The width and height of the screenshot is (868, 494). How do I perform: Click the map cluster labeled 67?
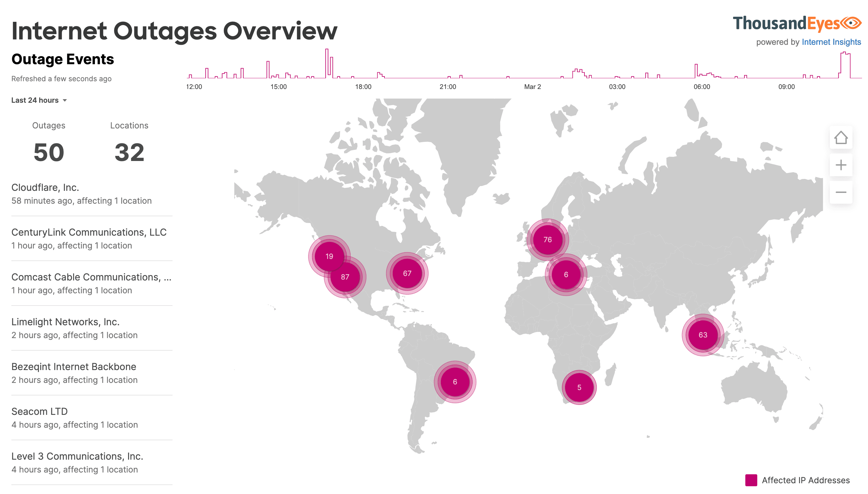click(407, 273)
